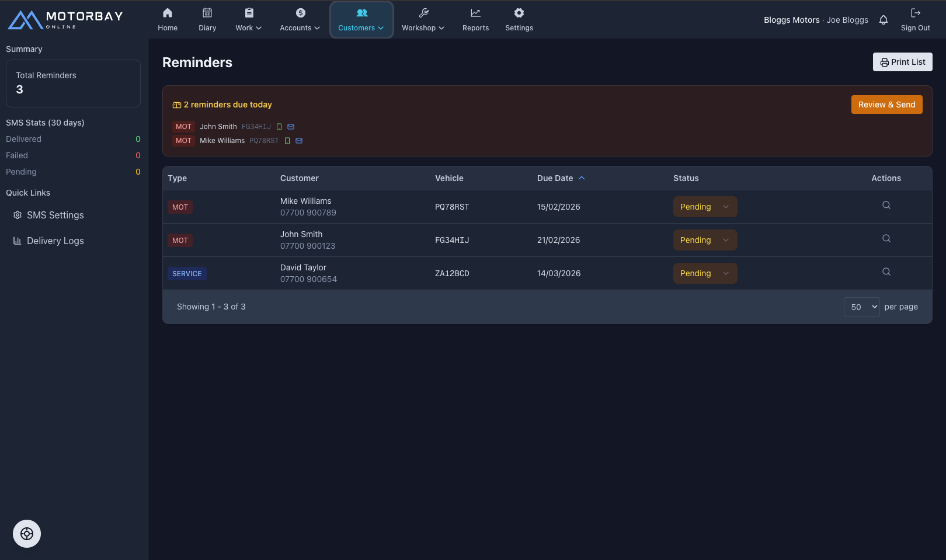Screen dimensions: 946x560
Task: Open the Home page icon
Action: (x=168, y=13)
